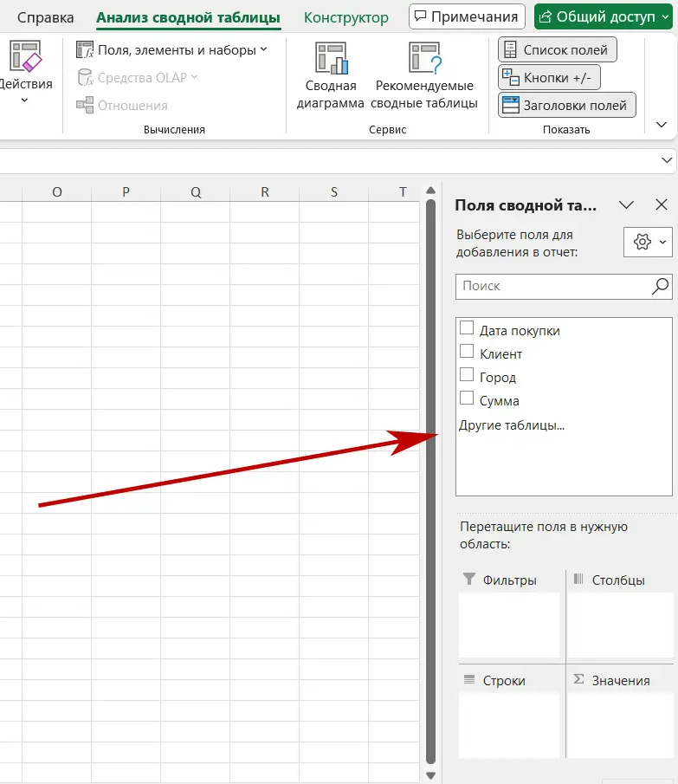Viewport: 678px width, 784px height.
Task: Click the Примечания button
Action: click(x=467, y=16)
